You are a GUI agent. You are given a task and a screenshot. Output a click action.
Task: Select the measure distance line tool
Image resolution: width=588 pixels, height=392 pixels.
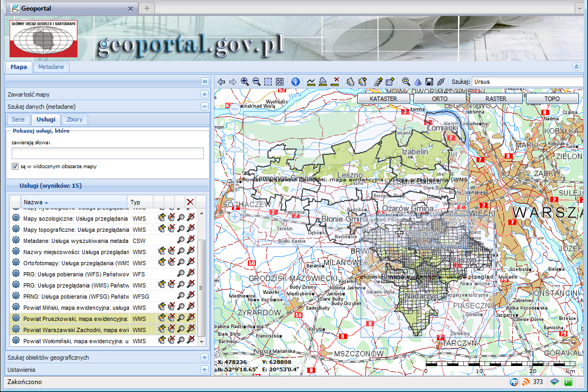point(311,82)
